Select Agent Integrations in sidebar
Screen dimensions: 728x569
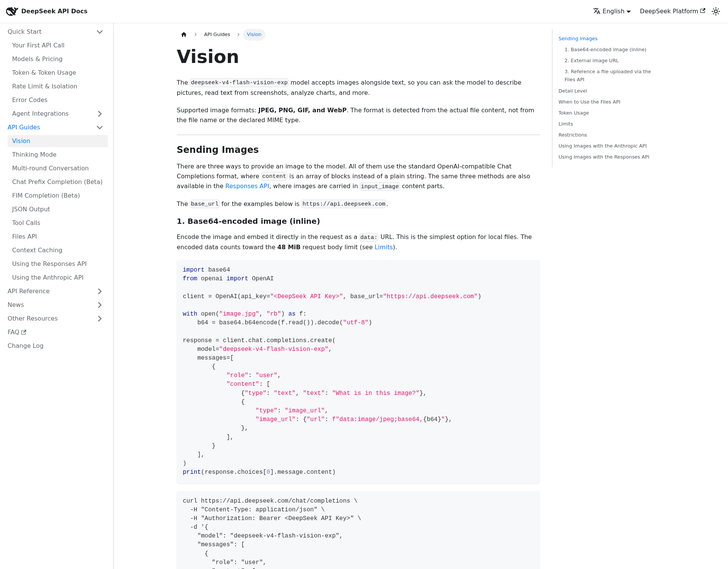tap(40, 114)
